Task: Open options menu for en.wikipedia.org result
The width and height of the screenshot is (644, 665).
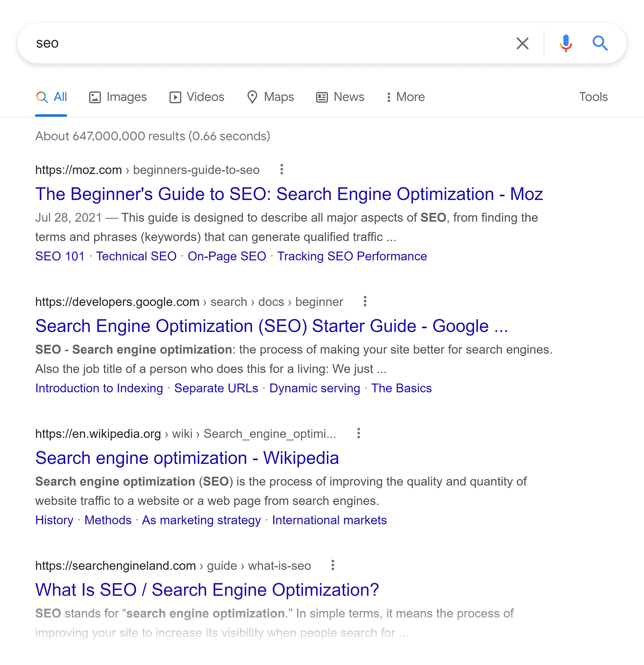Action: tap(358, 433)
